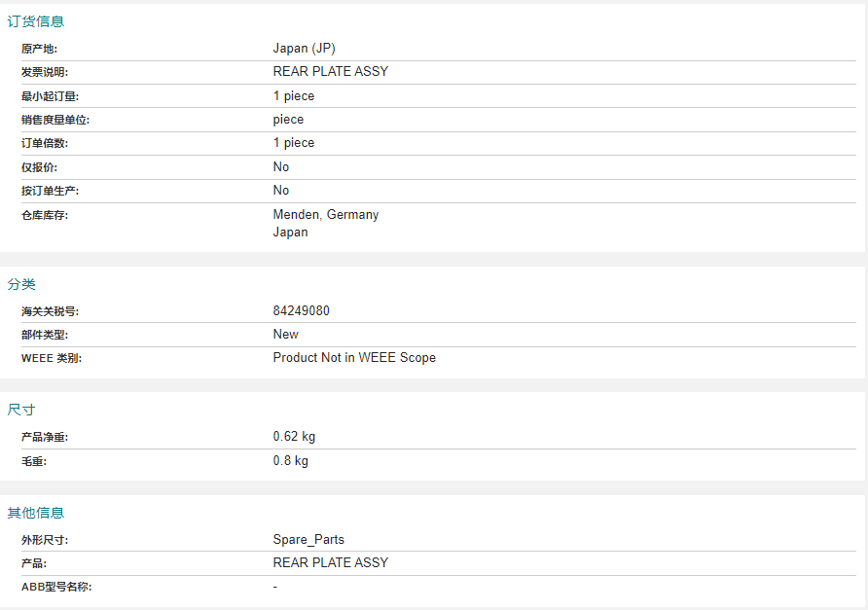
Task: Click the 最小起订量 label
Action: 50,96
